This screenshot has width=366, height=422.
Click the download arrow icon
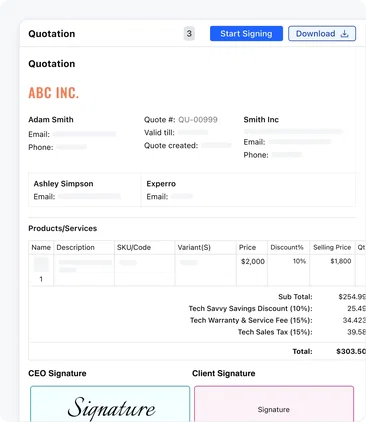click(x=344, y=34)
